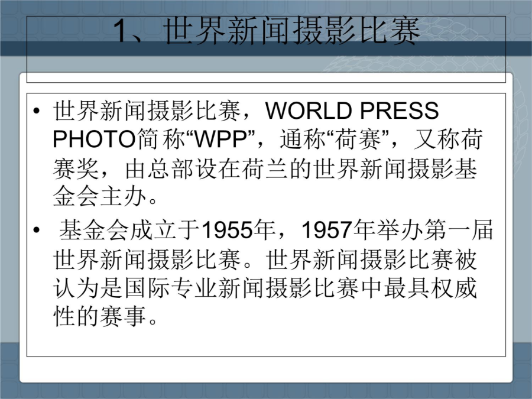This screenshot has height=399, width=532.
Task: Click the bullet marker before "基金会成立于"
Action: tap(37, 230)
